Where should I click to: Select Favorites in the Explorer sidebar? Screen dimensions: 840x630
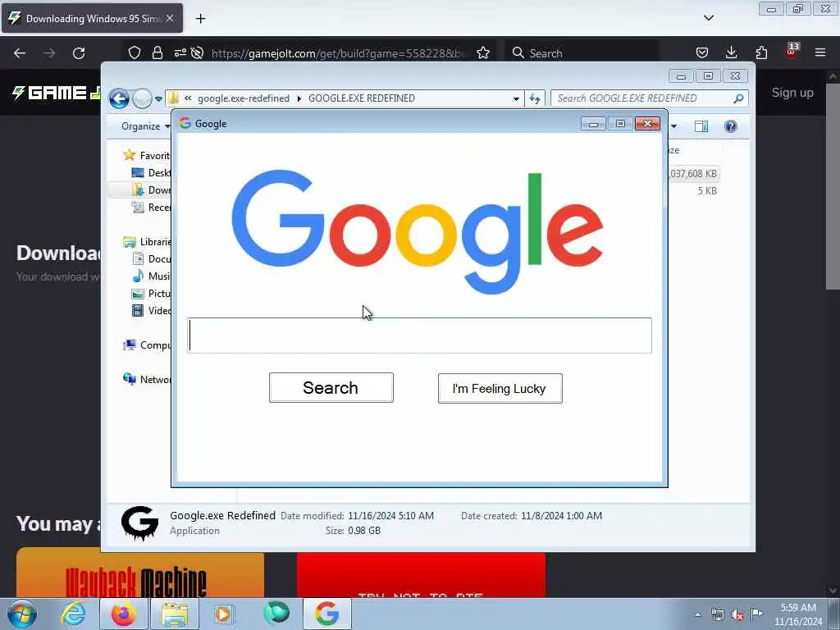(x=146, y=155)
